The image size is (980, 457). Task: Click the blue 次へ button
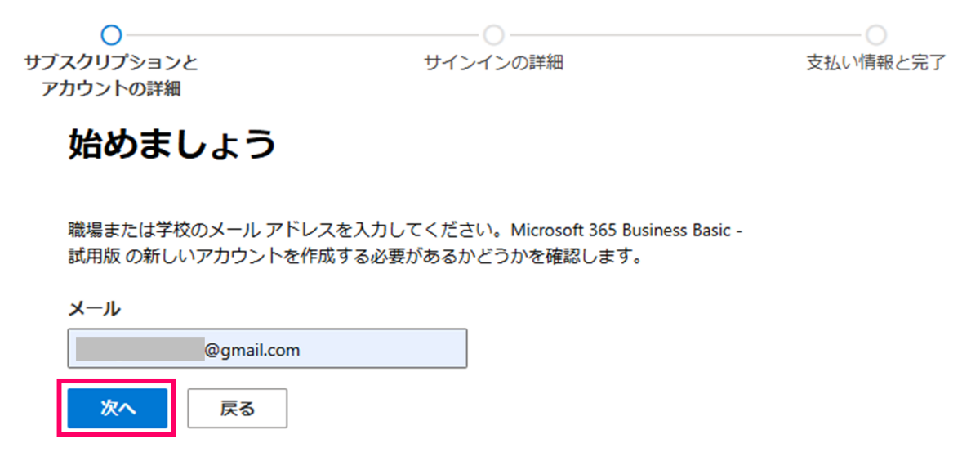[118, 408]
